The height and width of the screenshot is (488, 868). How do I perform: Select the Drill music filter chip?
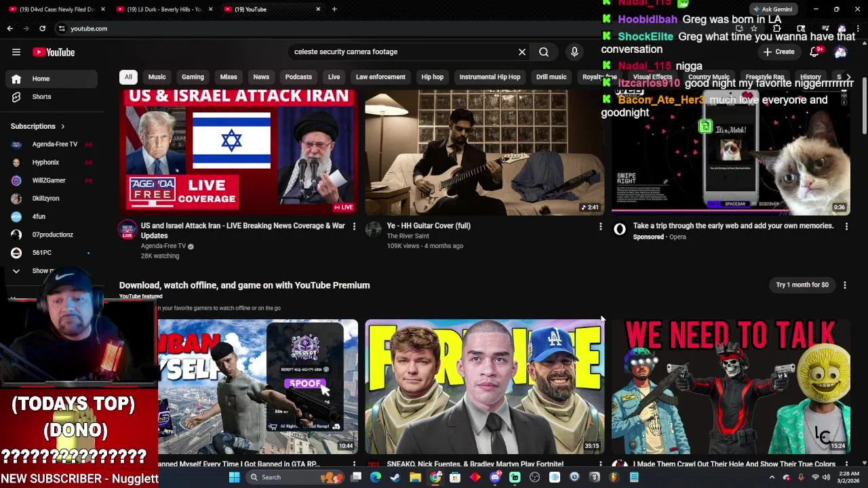point(551,77)
